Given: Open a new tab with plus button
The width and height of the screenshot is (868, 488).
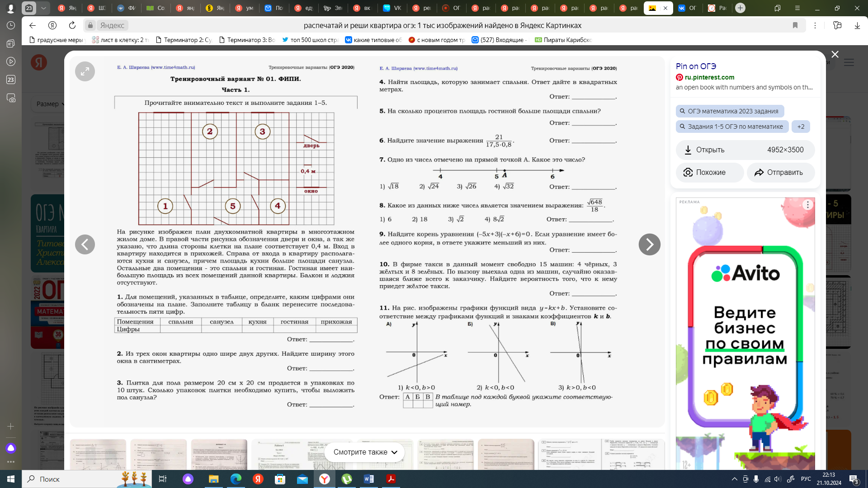Looking at the screenshot, I should (x=740, y=8).
